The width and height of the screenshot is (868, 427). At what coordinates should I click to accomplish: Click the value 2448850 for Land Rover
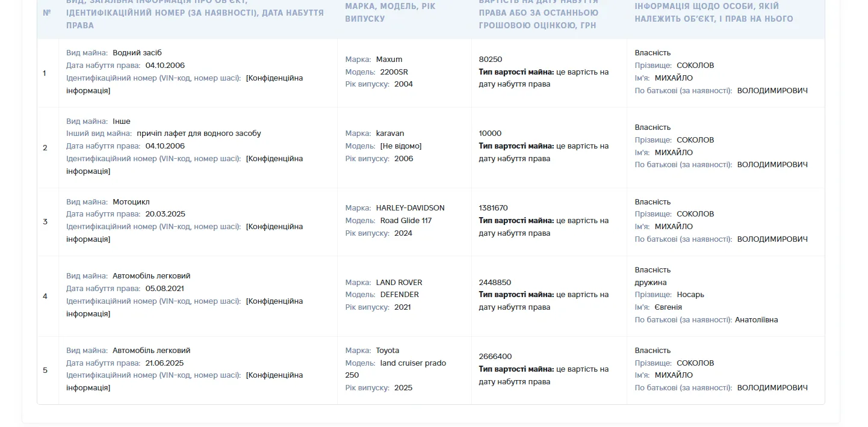click(x=495, y=283)
